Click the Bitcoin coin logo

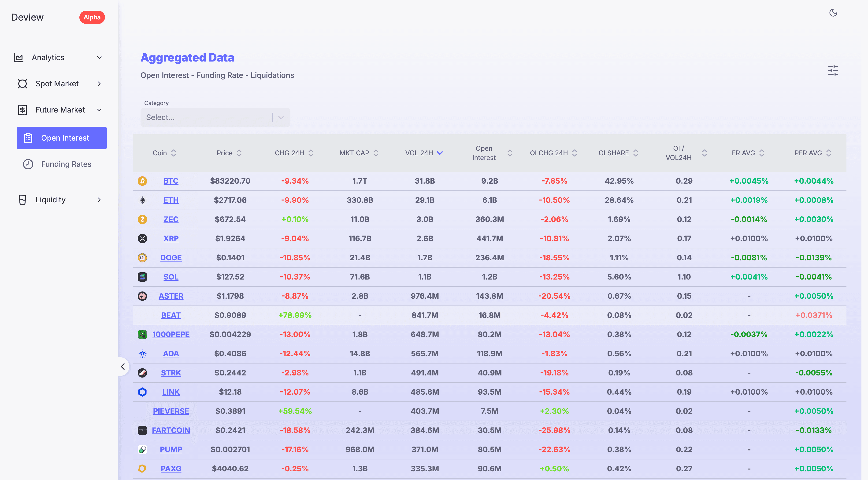143,181
